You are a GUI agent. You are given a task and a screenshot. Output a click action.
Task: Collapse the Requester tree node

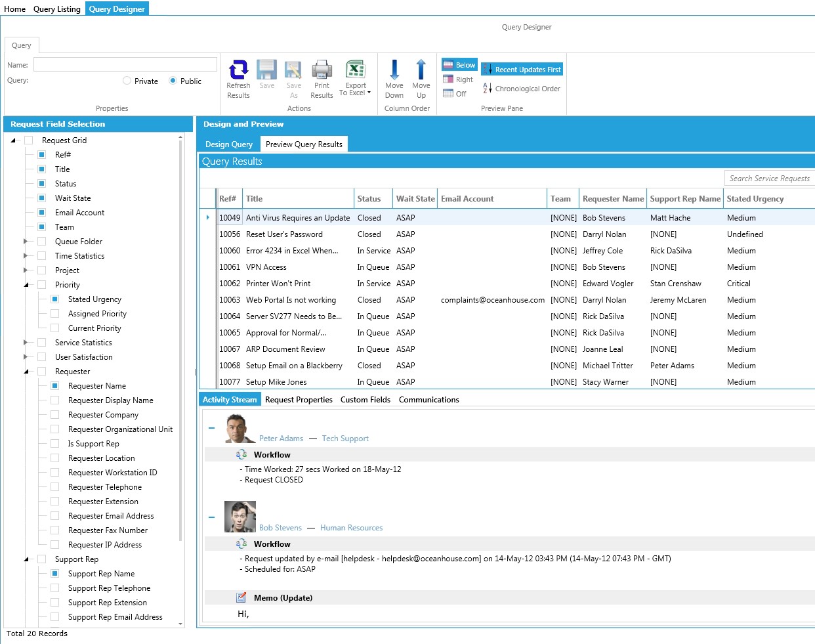click(x=26, y=372)
